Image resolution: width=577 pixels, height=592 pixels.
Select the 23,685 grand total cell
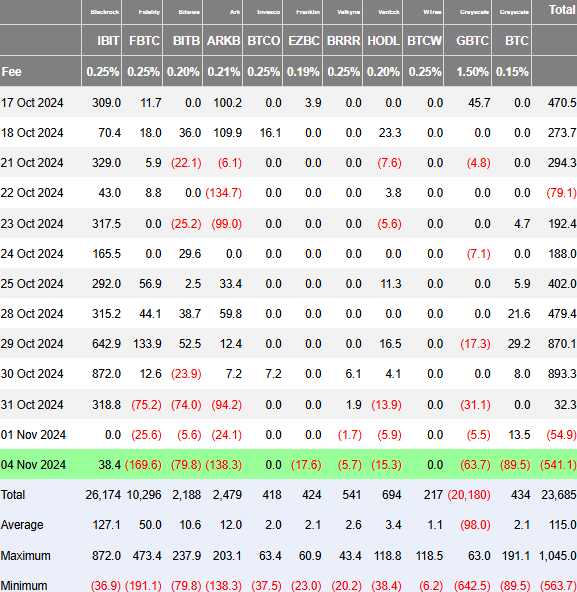point(558,495)
